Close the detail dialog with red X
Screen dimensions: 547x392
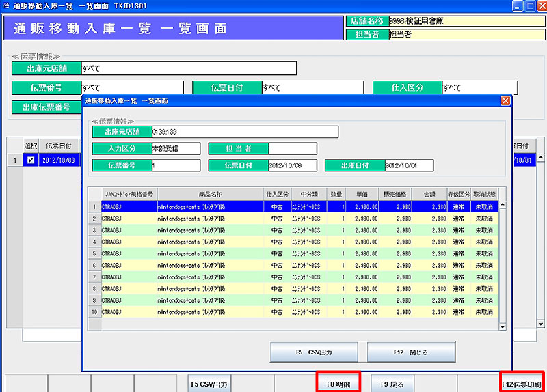pos(506,100)
